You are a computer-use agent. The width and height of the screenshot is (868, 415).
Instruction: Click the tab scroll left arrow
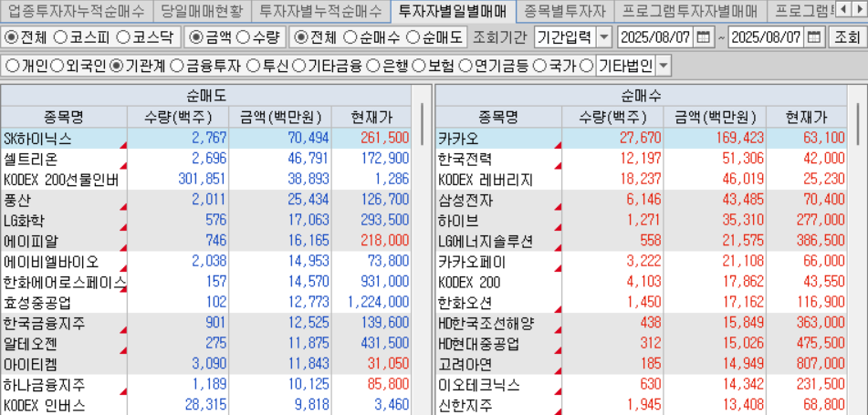pos(843,9)
